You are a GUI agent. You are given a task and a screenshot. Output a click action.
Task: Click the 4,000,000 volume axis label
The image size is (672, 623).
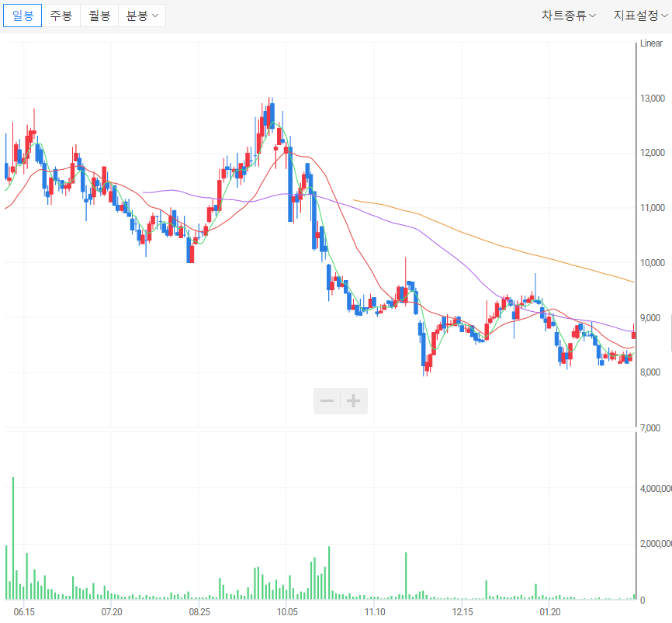(656, 489)
